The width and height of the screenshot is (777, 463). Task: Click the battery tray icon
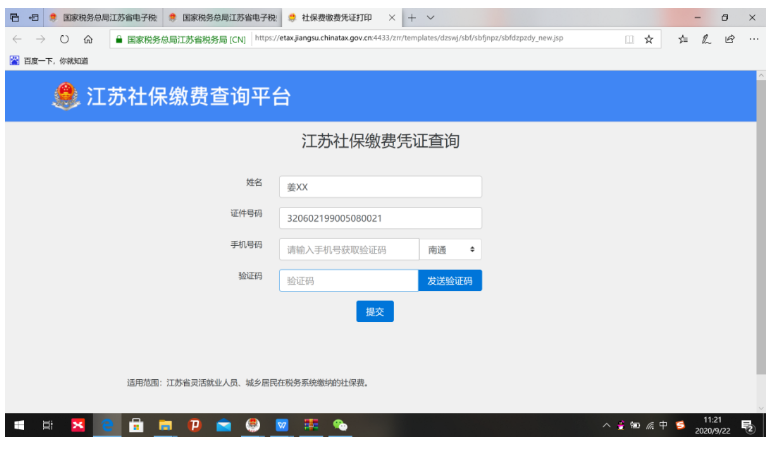point(635,425)
